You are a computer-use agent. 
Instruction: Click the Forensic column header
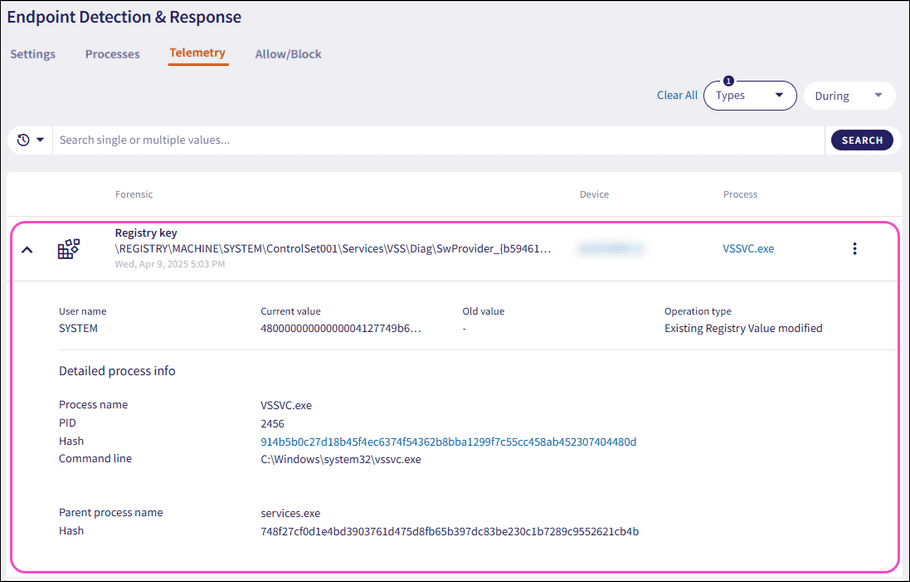[x=133, y=194]
